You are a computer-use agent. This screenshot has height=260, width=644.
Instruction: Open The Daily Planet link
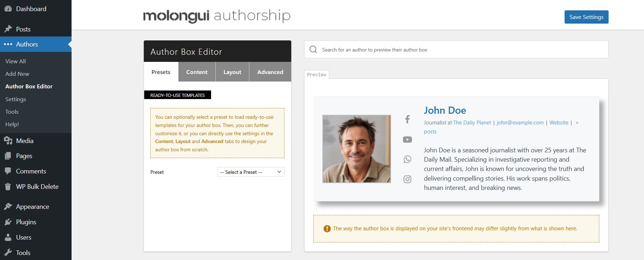coord(472,123)
